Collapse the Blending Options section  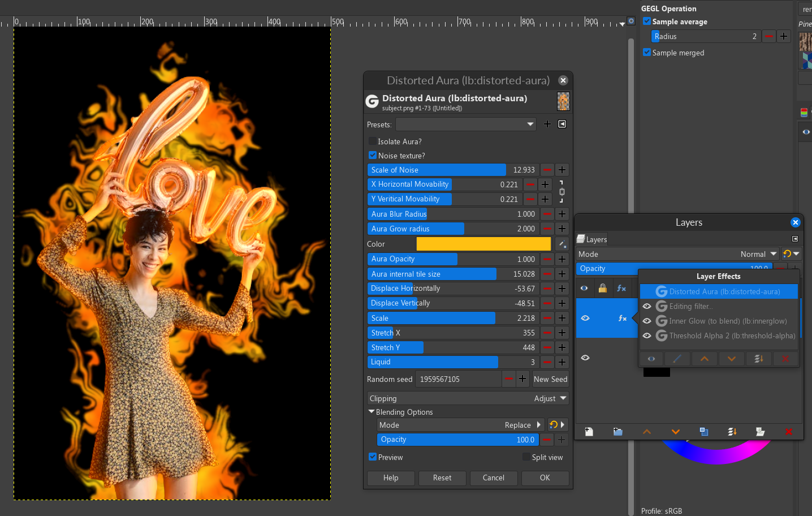click(372, 412)
